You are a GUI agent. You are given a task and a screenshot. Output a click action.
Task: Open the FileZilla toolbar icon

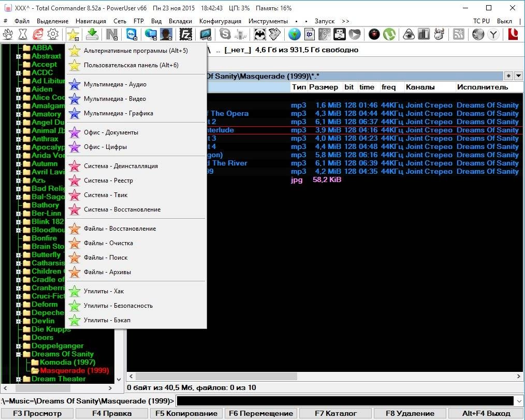click(185, 34)
